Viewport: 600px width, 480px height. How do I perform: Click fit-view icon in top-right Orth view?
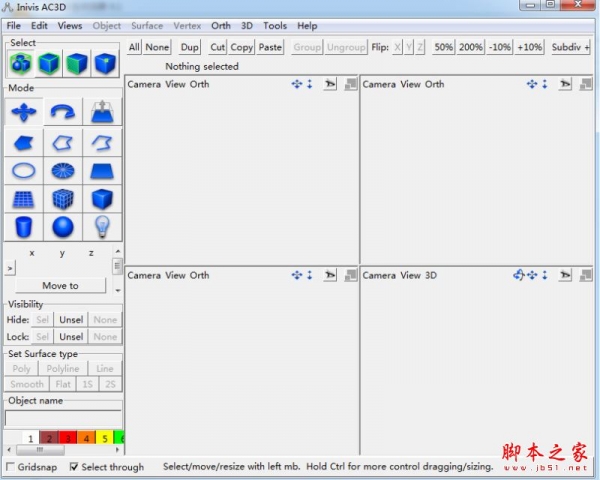565,84
